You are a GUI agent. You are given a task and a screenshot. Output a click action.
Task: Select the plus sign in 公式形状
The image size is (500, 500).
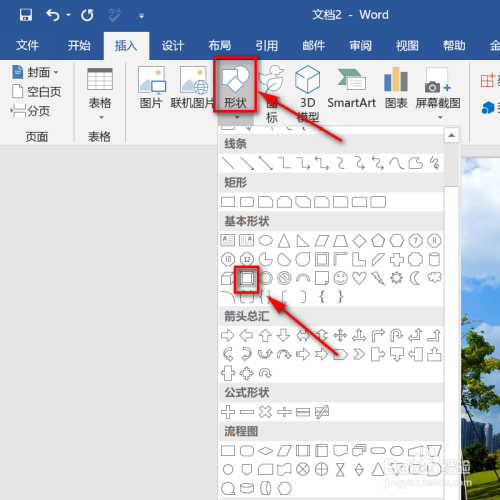click(x=228, y=412)
